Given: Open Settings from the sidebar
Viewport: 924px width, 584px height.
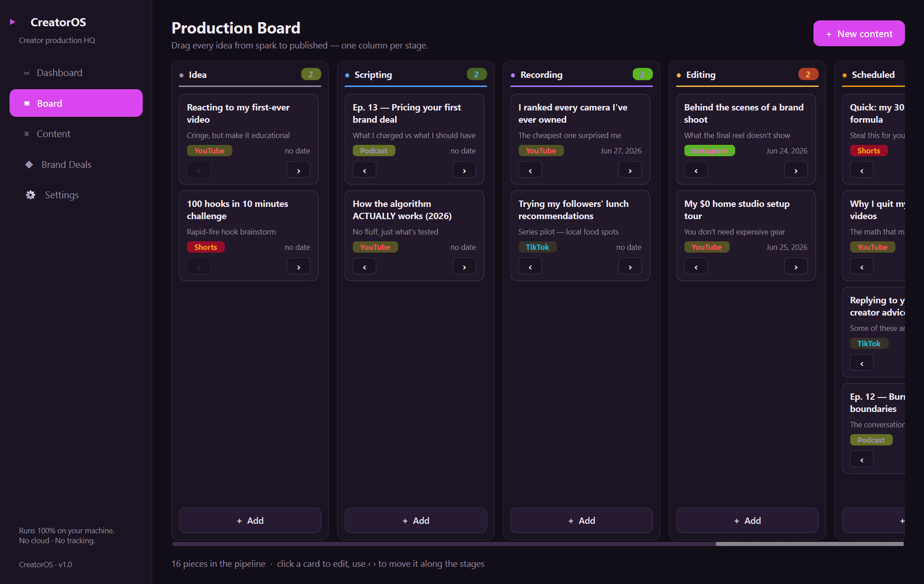Looking at the screenshot, I should pos(76,195).
